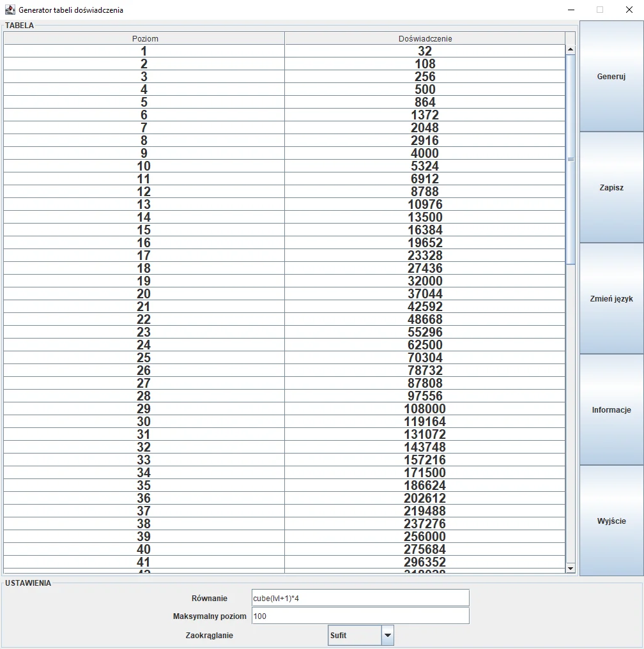This screenshot has height=649, width=644.
Task: Open the Informacje dialog
Action: pyautogui.click(x=611, y=409)
